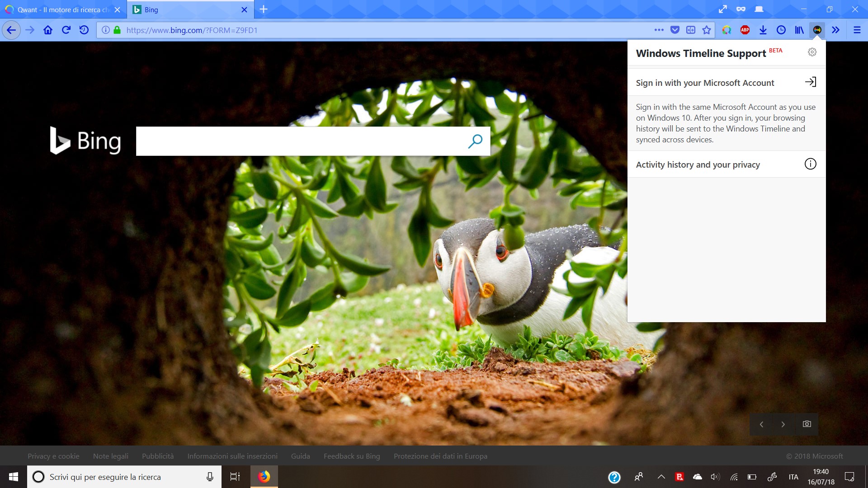Click the screenshot icon in address bar
Screen dimensions: 868x488
tap(691, 30)
